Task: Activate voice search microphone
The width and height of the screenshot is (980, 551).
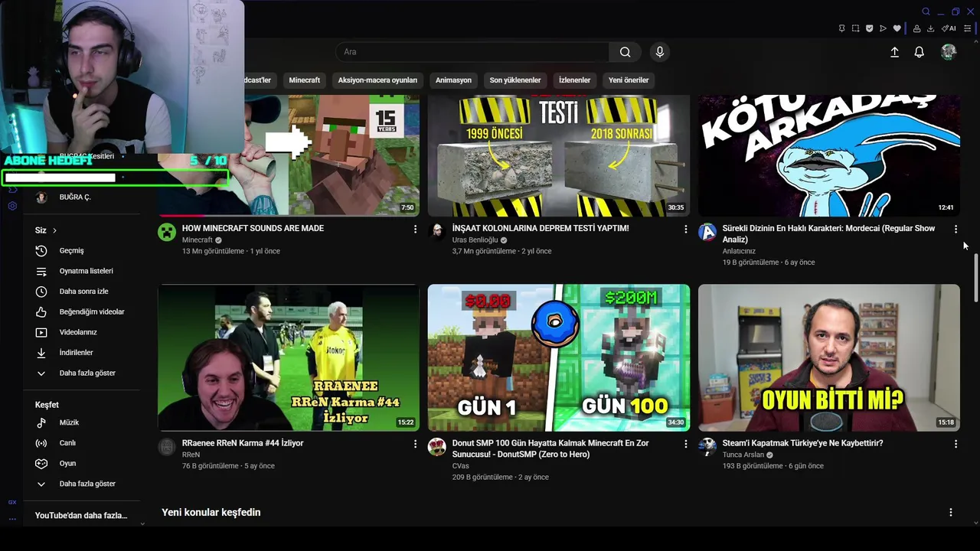Action: point(660,52)
